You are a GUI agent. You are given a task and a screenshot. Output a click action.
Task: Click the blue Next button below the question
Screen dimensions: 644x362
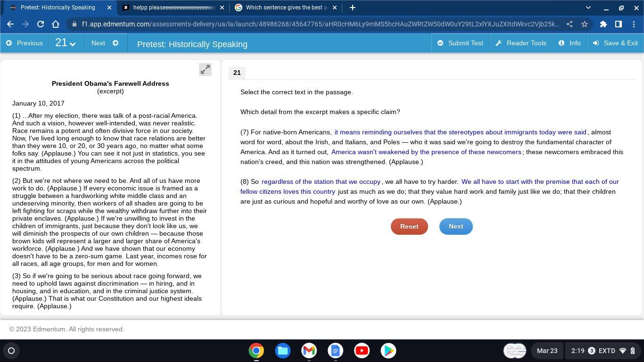[x=456, y=226]
